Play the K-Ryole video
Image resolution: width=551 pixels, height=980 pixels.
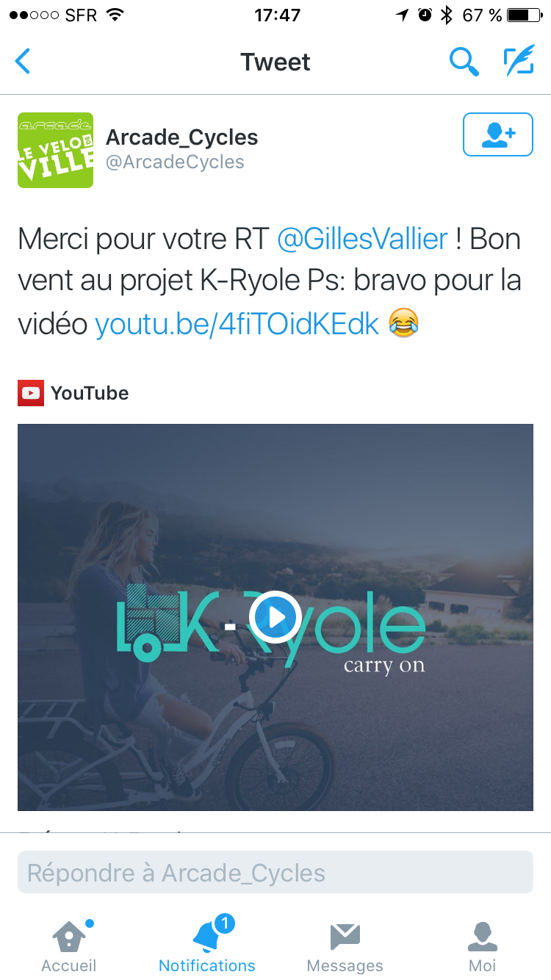coord(275,617)
